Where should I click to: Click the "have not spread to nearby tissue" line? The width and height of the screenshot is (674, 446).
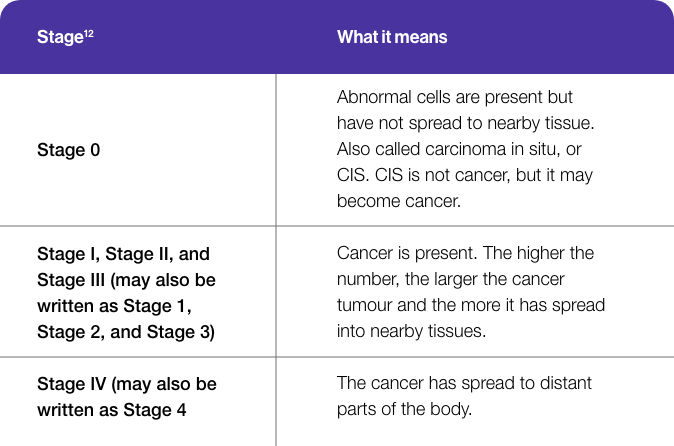(467, 123)
